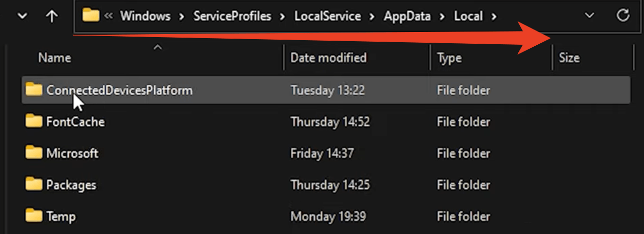Click the Tuesday 13:22 date cell
The image size is (644, 234).
click(x=328, y=91)
